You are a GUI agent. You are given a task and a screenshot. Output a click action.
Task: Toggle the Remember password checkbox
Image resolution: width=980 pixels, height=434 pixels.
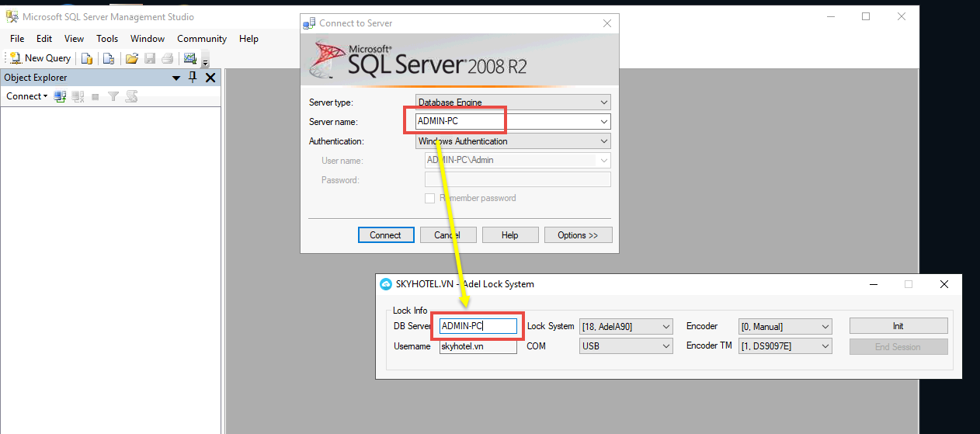click(x=429, y=198)
